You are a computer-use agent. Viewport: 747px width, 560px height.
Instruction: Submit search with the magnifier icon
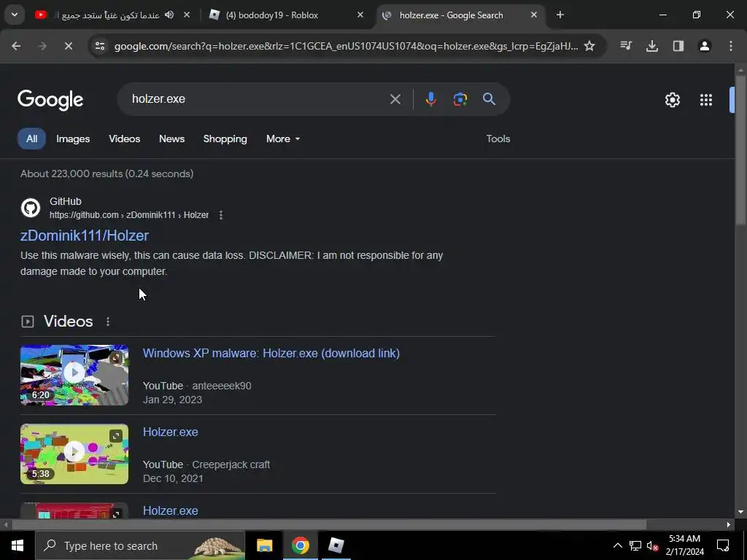(x=489, y=99)
